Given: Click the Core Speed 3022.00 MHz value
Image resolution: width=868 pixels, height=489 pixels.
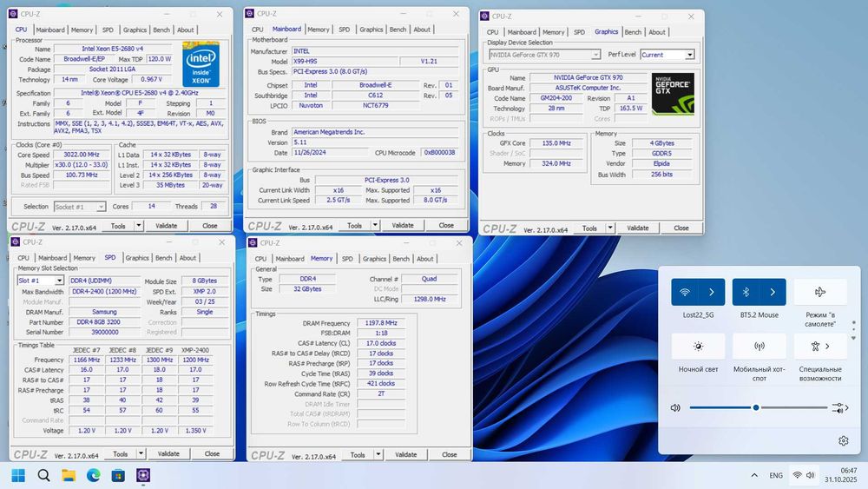Looking at the screenshot, I should pyautogui.click(x=82, y=155).
